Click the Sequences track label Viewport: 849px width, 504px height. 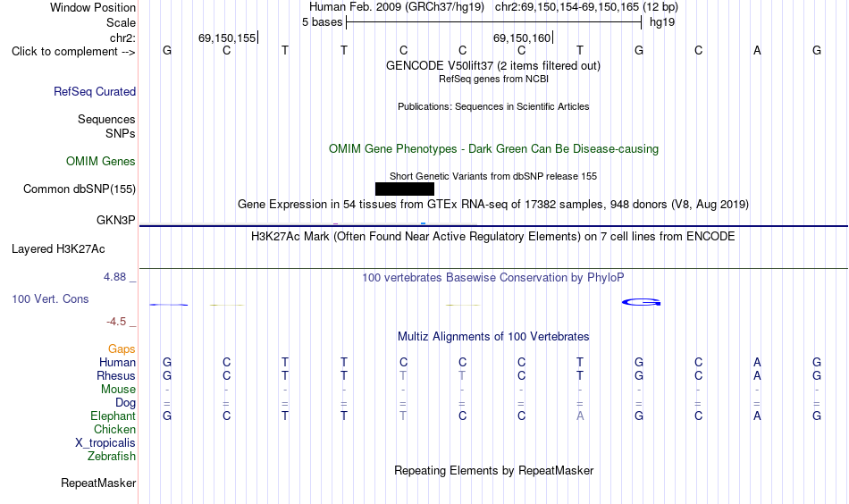tap(106, 119)
